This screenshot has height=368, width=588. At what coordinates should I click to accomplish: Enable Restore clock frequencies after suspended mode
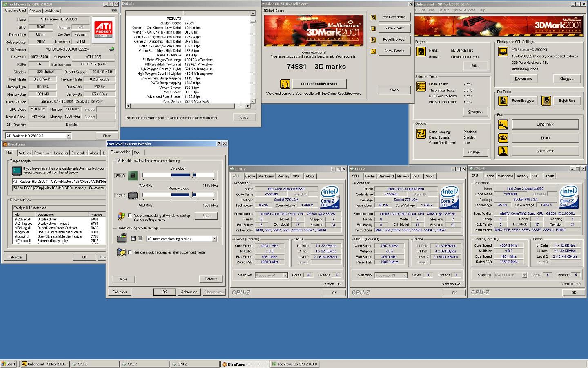coord(130,252)
